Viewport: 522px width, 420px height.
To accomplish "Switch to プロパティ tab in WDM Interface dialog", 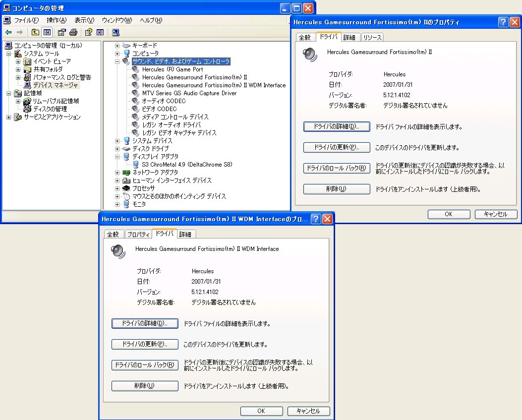I will coord(138,235).
